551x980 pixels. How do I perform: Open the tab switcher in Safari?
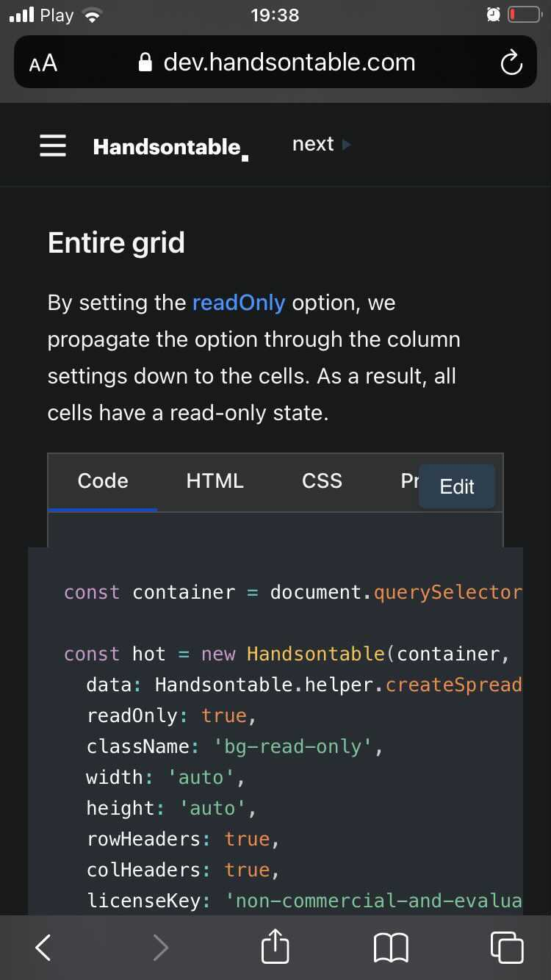(506, 947)
